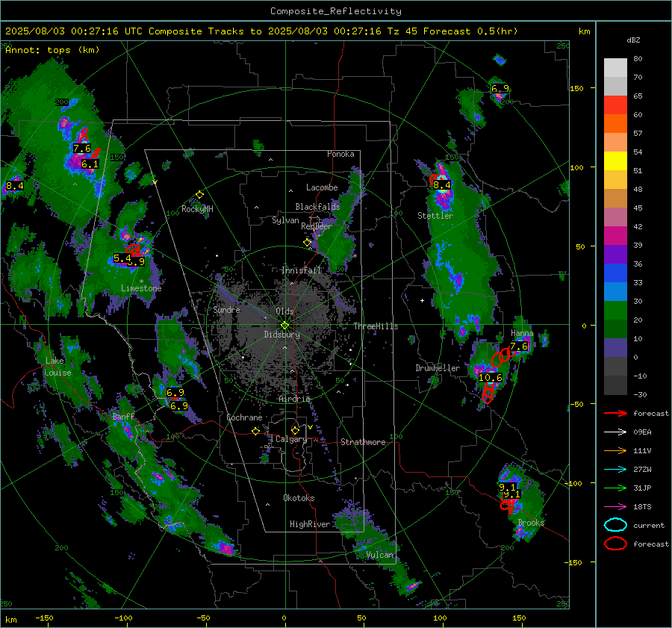Click the white 09EA arrow in legend
The height and width of the screenshot is (628, 672).
[x=615, y=432]
